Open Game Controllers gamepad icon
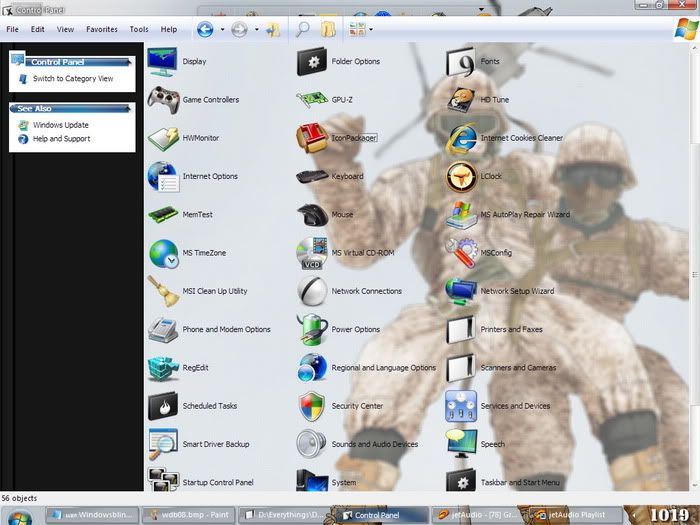This screenshot has height=525, width=700. tap(163, 100)
